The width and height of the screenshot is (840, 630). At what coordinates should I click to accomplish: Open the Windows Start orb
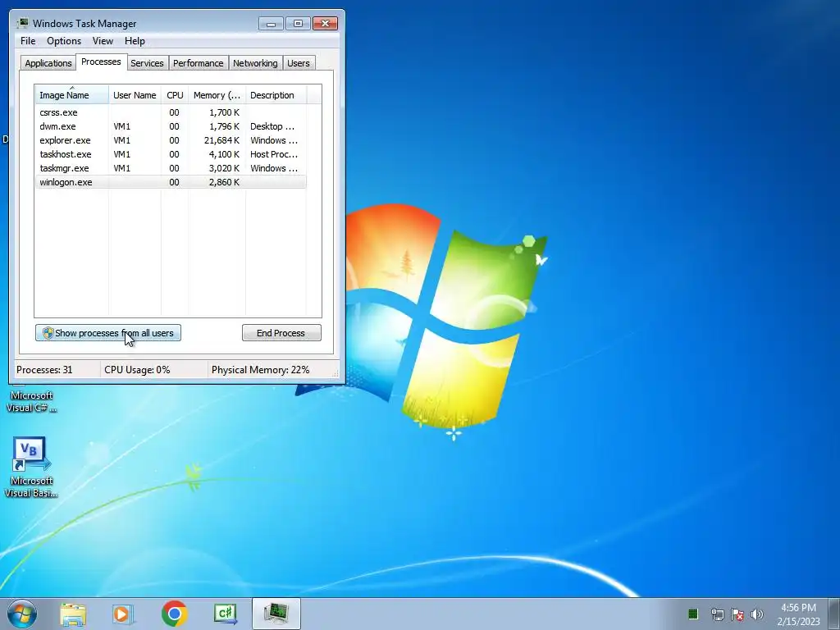(x=22, y=614)
